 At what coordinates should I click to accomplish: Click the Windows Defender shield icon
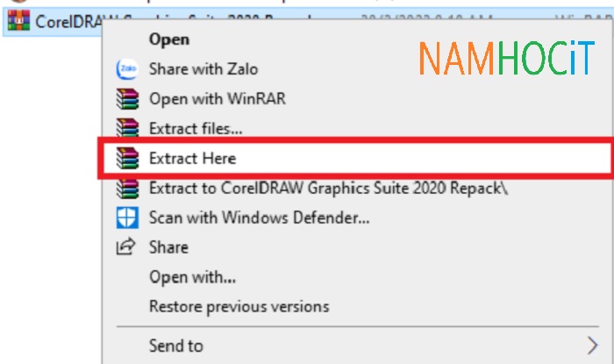click(x=127, y=218)
